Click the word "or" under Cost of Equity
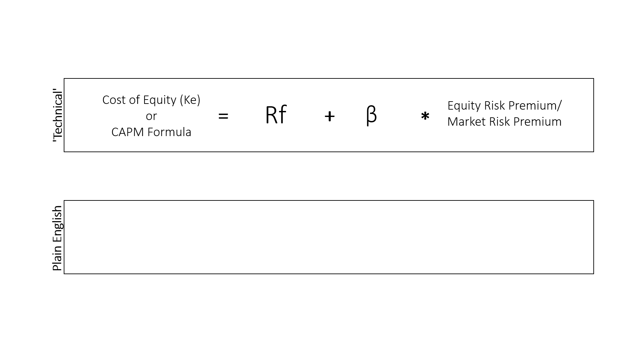The height and width of the screenshot is (362, 644). pyautogui.click(x=151, y=116)
